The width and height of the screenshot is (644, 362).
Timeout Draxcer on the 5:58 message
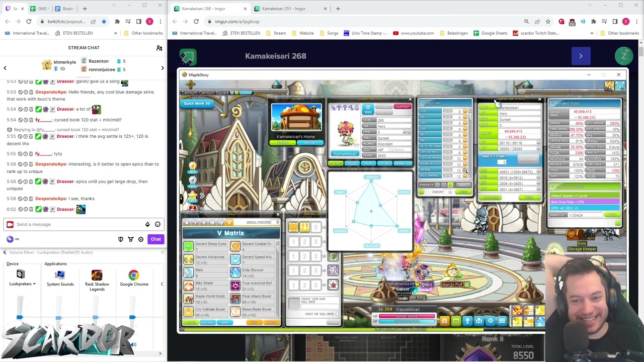(x=26, y=182)
